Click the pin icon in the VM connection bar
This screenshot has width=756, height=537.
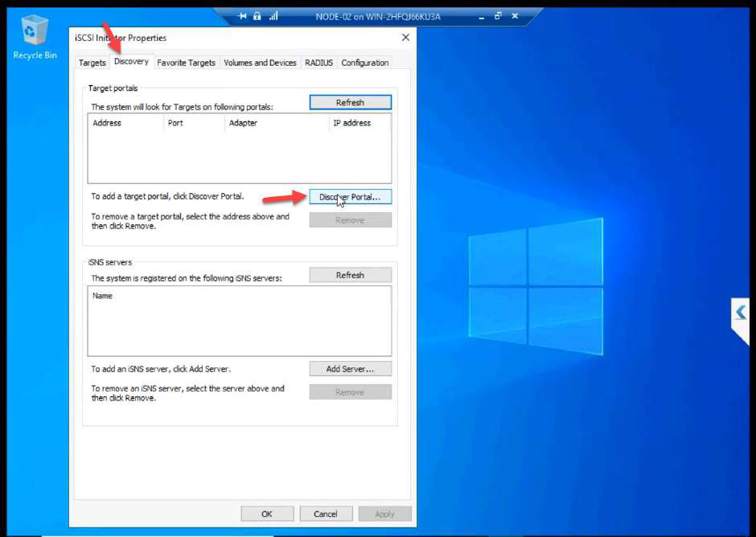tap(243, 16)
